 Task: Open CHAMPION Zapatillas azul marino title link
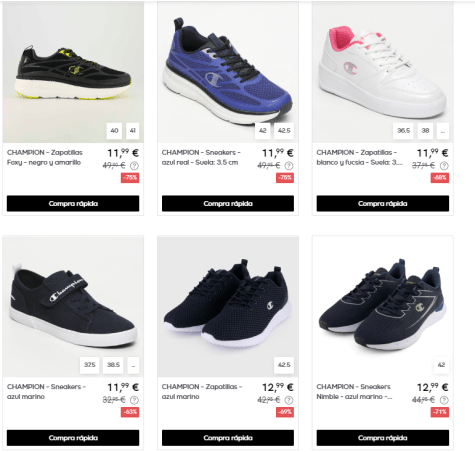click(x=202, y=392)
